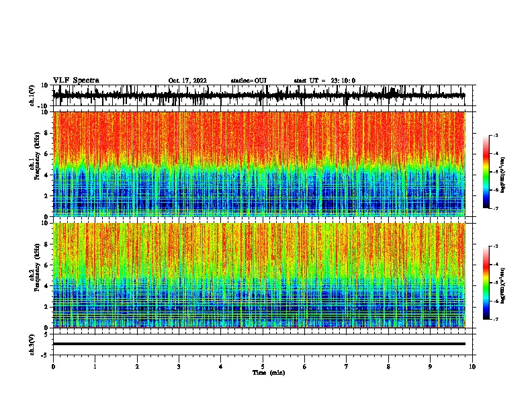This screenshot has width=532, height=411.
Task: Click time axis tick label "7"
Action: coord(347,367)
